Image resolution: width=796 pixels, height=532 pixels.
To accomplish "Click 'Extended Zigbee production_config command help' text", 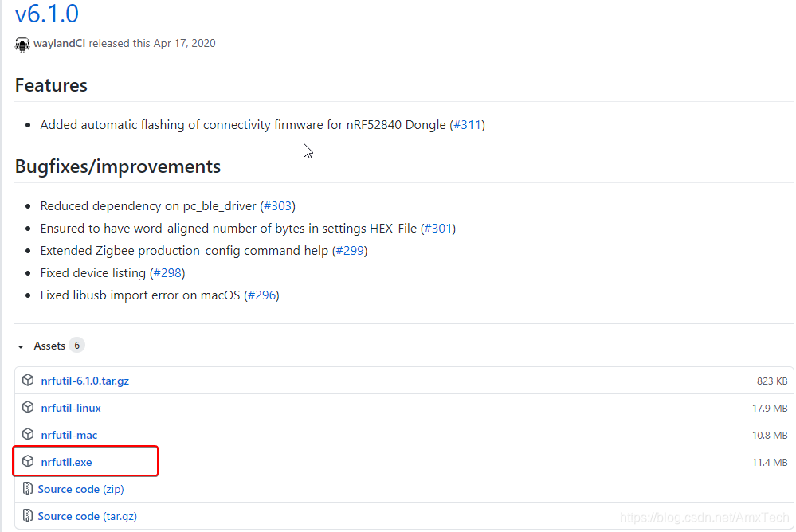I will tap(184, 251).
